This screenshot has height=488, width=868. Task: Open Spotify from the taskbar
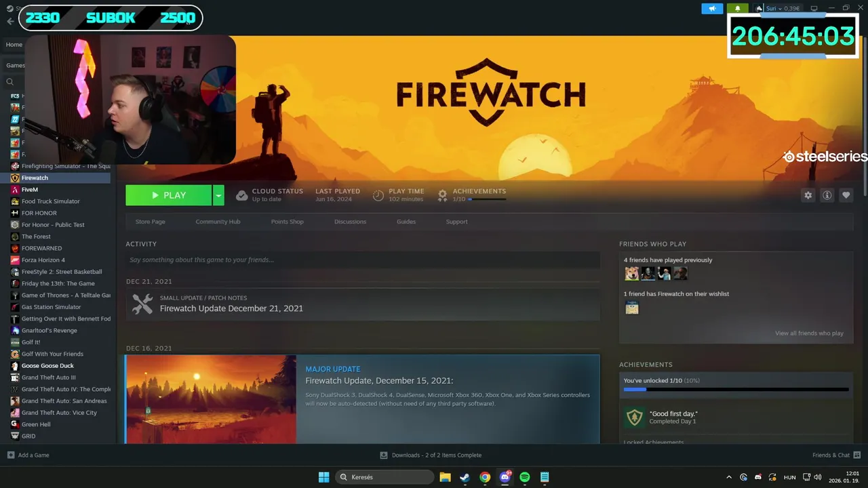pyautogui.click(x=525, y=477)
